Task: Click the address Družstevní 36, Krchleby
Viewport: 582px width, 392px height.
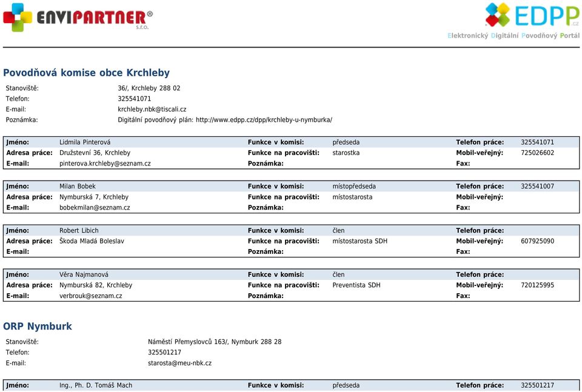Action: click(95, 153)
